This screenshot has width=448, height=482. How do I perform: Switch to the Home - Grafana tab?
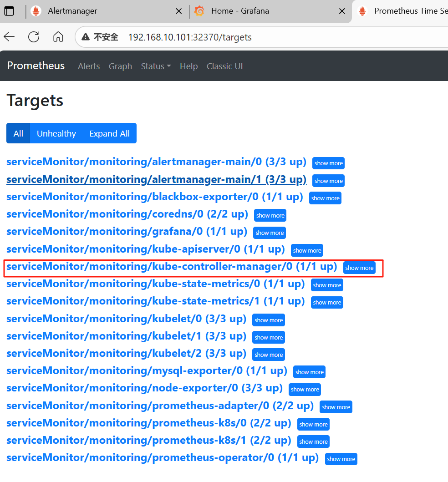tap(270, 11)
